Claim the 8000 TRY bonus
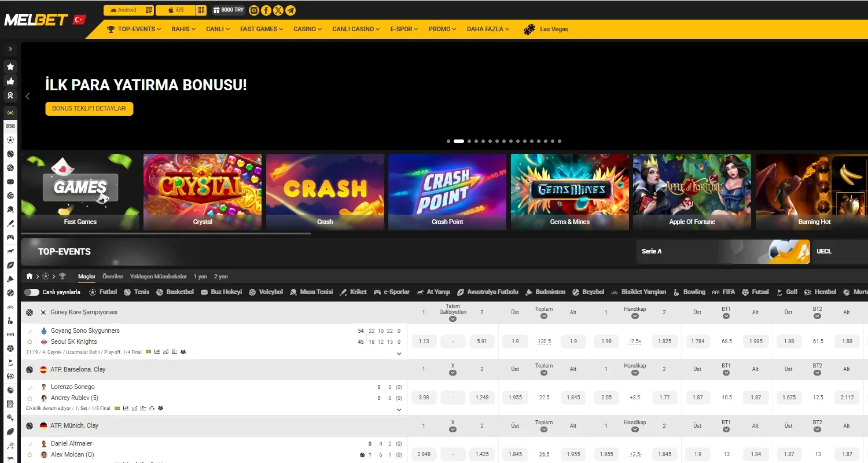 click(x=229, y=10)
